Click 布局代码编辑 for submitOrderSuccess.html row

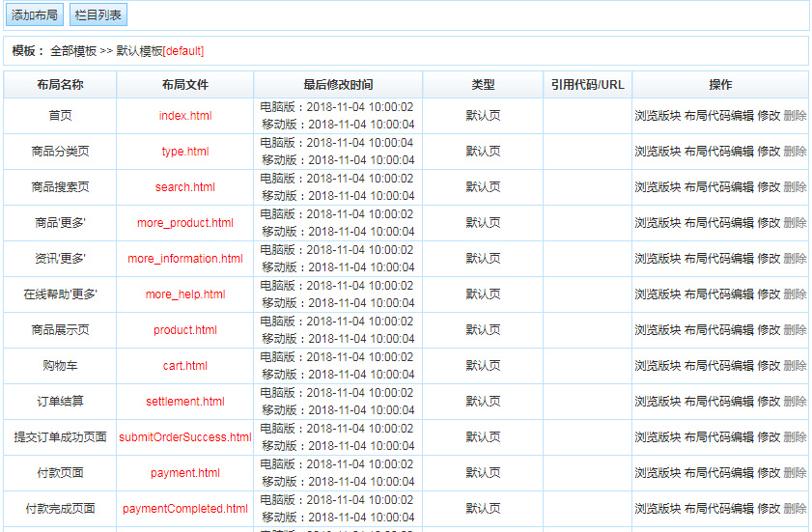pos(718,437)
